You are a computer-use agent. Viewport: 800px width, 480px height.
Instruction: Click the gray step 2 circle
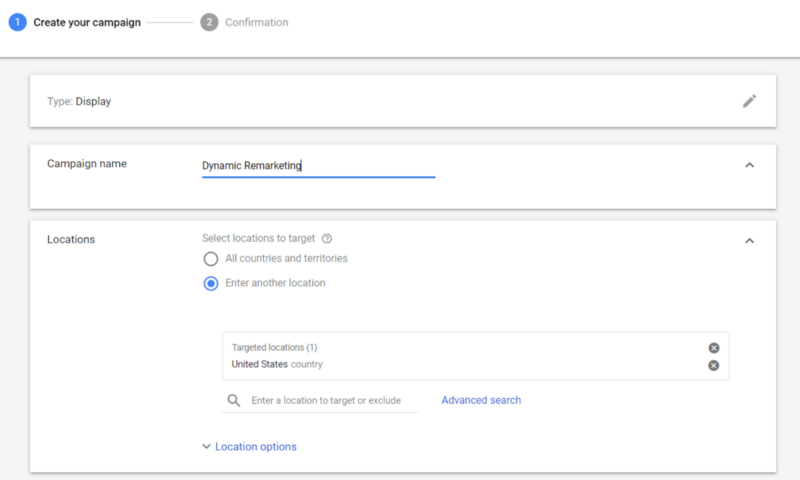coord(209,22)
